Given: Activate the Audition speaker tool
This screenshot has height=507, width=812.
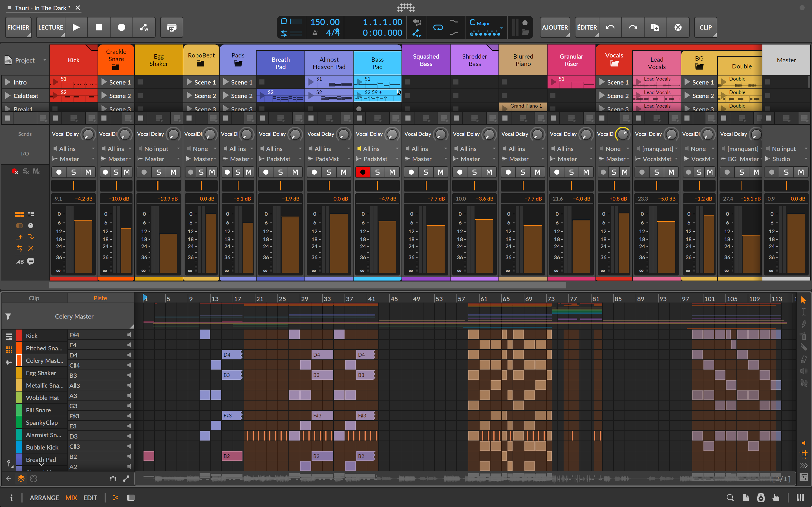Looking at the screenshot, I should pos(803,371).
